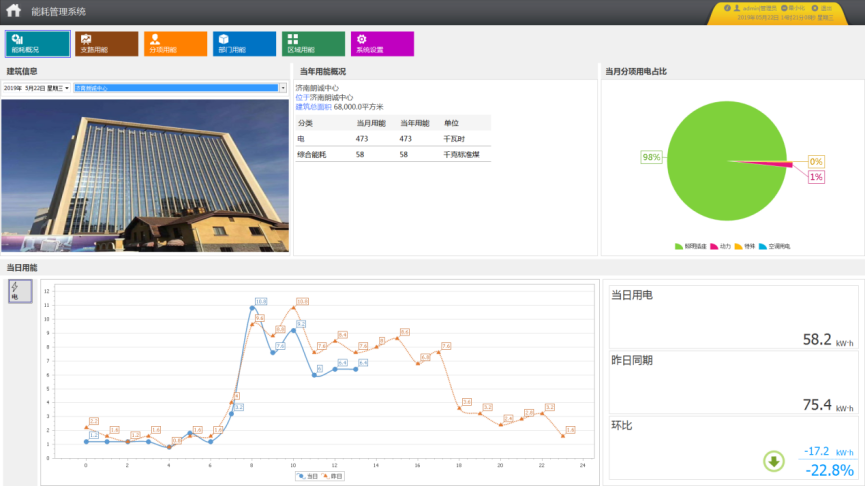Toggle 照明插座 in the pie legend

(691, 245)
